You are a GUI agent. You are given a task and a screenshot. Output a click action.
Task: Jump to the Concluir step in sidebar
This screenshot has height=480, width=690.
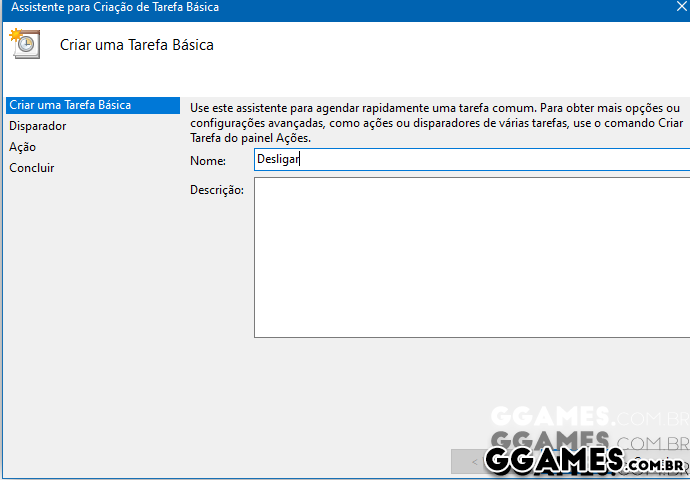point(32,168)
